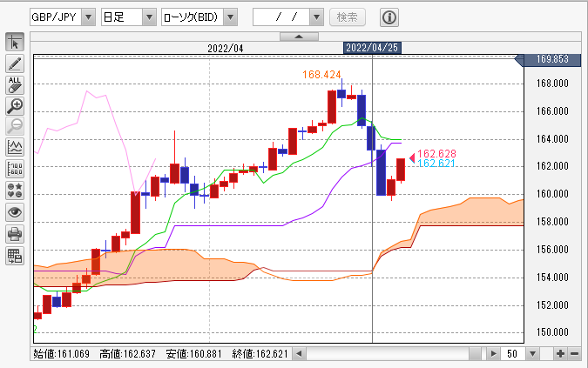Click the 2022/04/25 date marker

pyautogui.click(x=372, y=48)
